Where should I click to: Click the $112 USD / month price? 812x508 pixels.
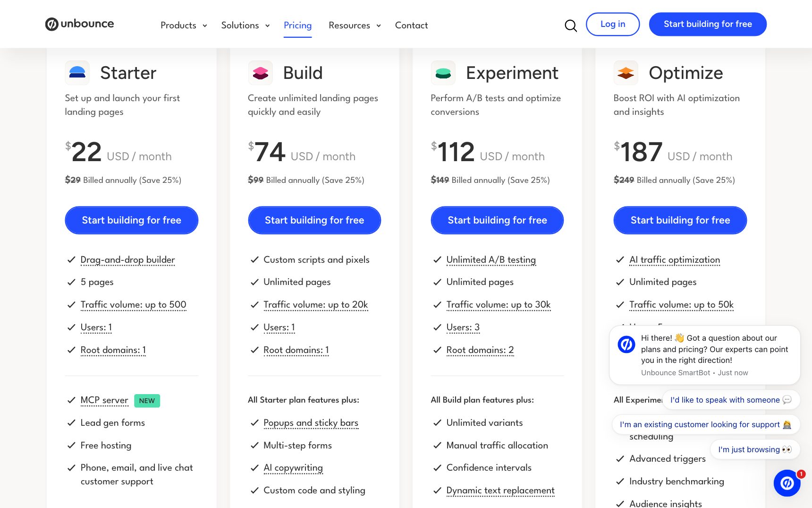pyautogui.click(x=488, y=152)
